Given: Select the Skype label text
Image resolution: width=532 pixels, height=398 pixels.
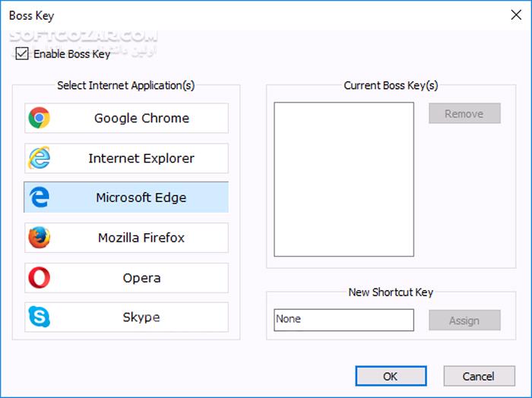Looking at the screenshot, I should 141,317.
